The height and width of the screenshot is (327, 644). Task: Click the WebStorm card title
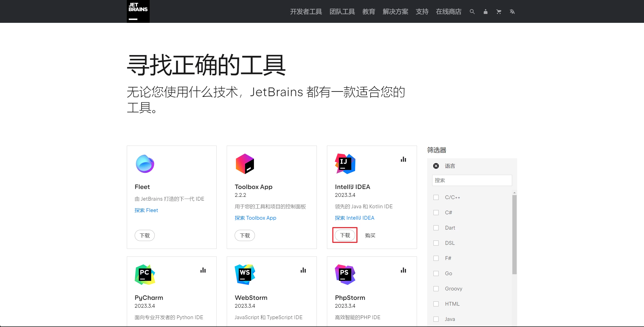(x=251, y=298)
